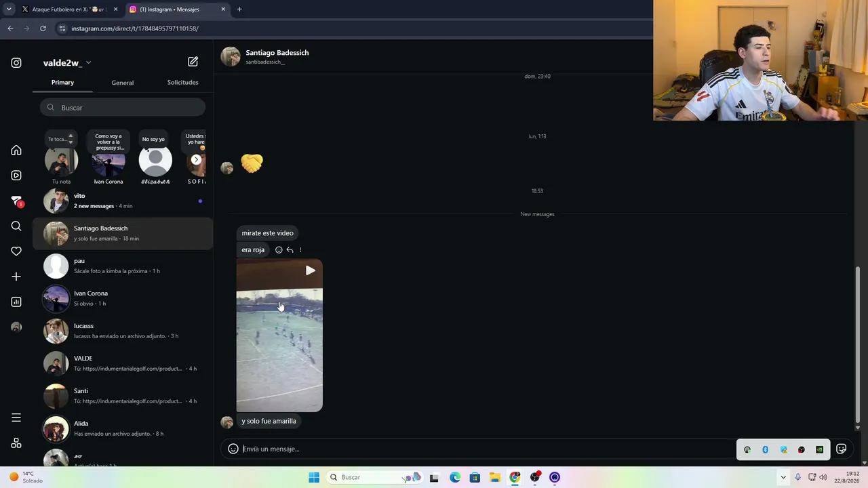The width and height of the screenshot is (868, 488).
Task: Click the browser address bar URL
Action: tap(135, 28)
